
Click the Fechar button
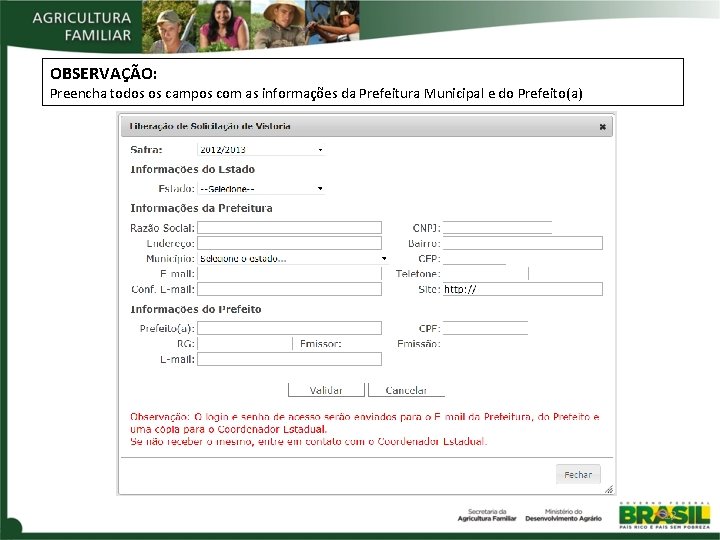coord(578,474)
